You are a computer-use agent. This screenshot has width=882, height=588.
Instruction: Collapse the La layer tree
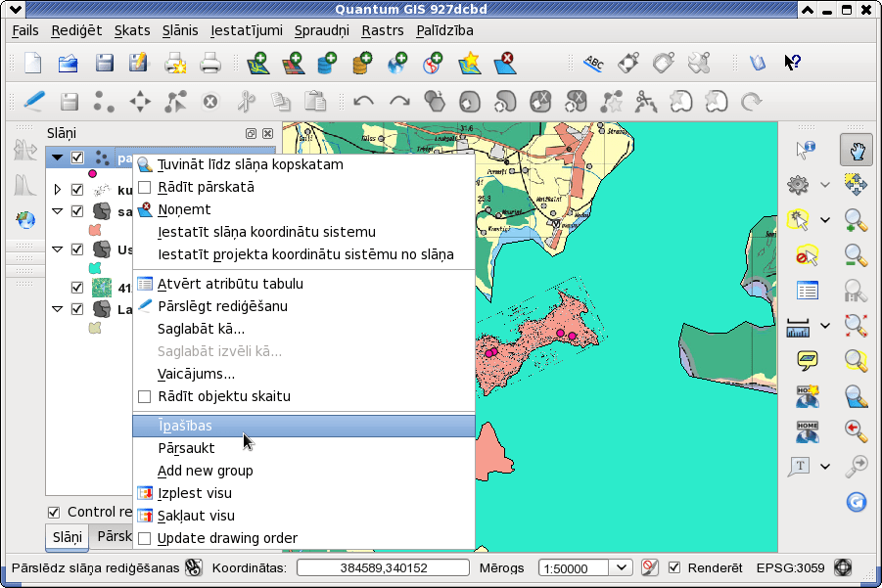[x=58, y=308]
